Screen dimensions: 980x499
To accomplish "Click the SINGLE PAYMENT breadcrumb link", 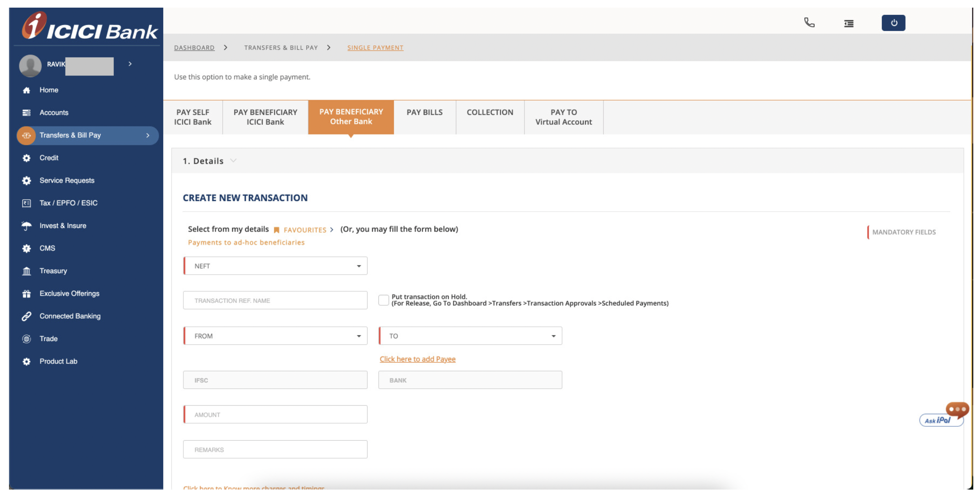I will click(x=375, y=48).
